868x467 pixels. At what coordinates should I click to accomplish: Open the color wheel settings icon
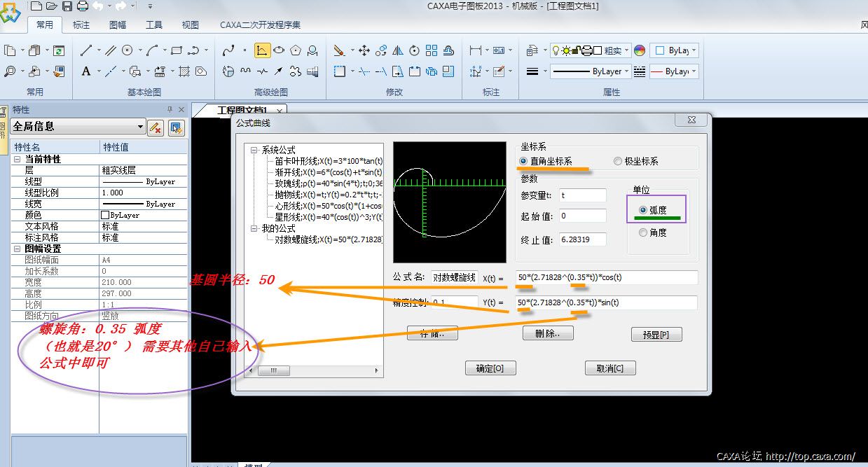pos(639,50)
